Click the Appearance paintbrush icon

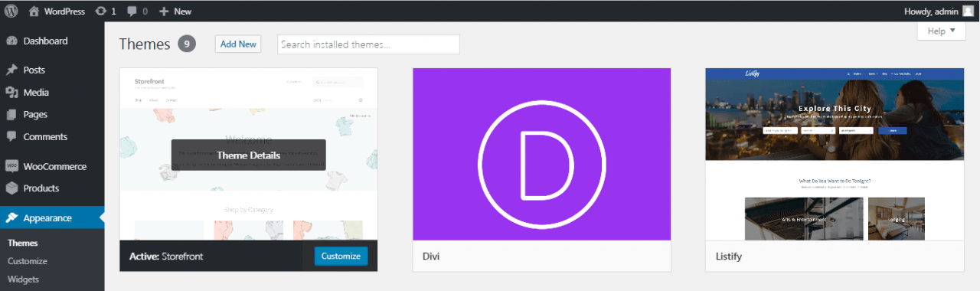11,217
